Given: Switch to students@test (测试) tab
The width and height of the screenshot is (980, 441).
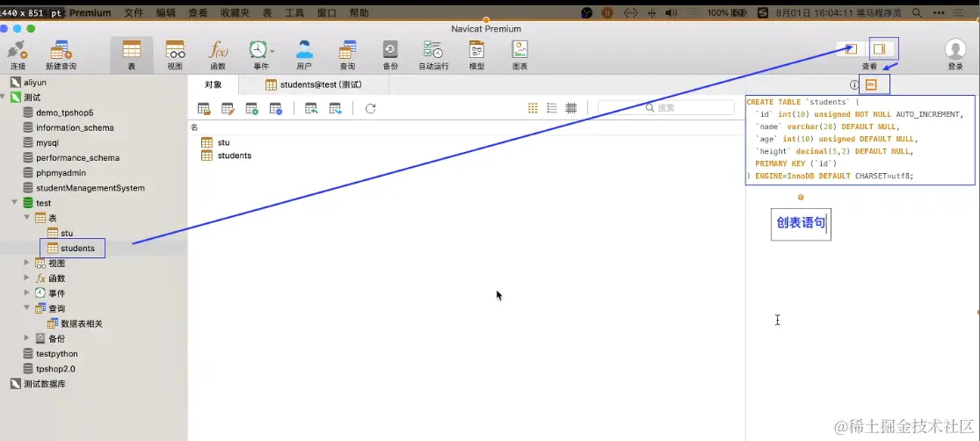Looking at the screenshot, I should (314, 85).
